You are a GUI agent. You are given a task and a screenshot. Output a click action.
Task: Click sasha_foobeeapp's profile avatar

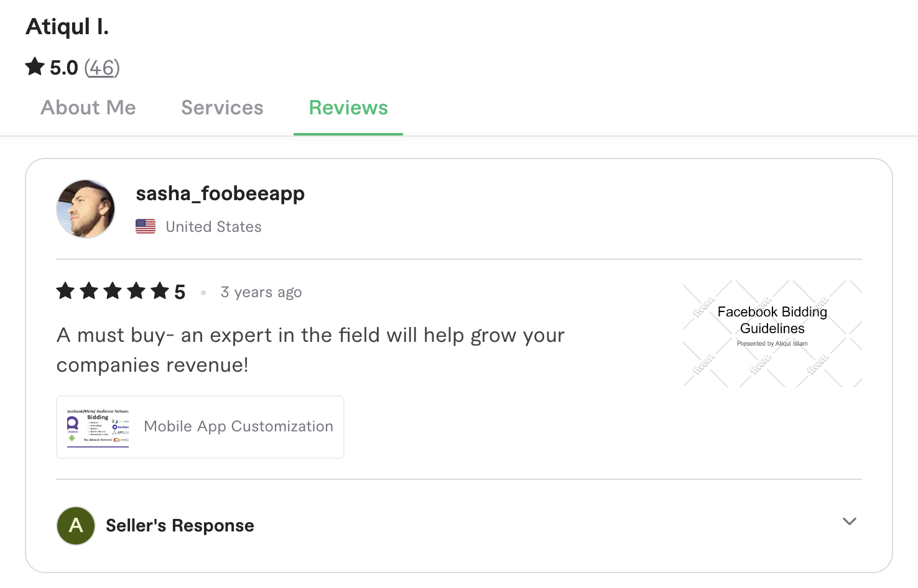tap(85, 209)
